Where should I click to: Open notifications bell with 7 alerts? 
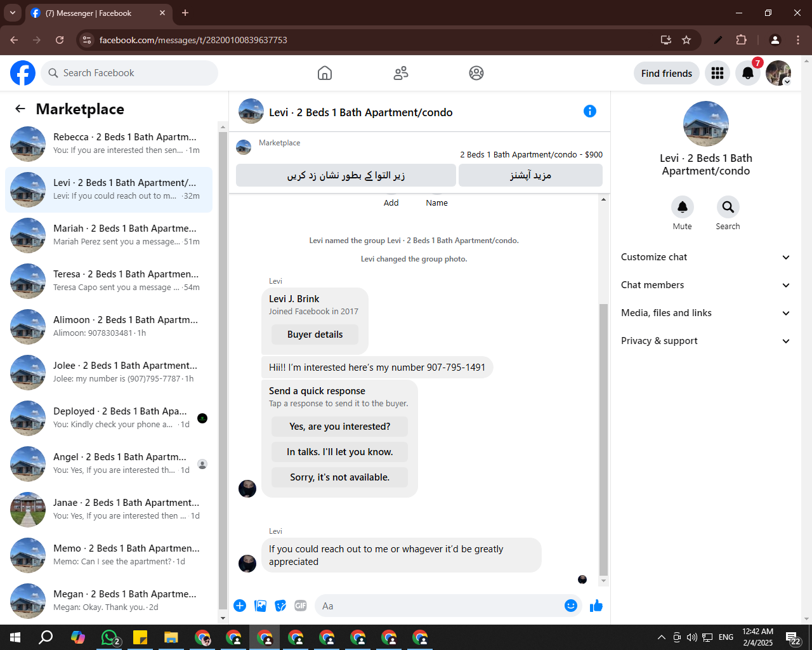(748, 73)
